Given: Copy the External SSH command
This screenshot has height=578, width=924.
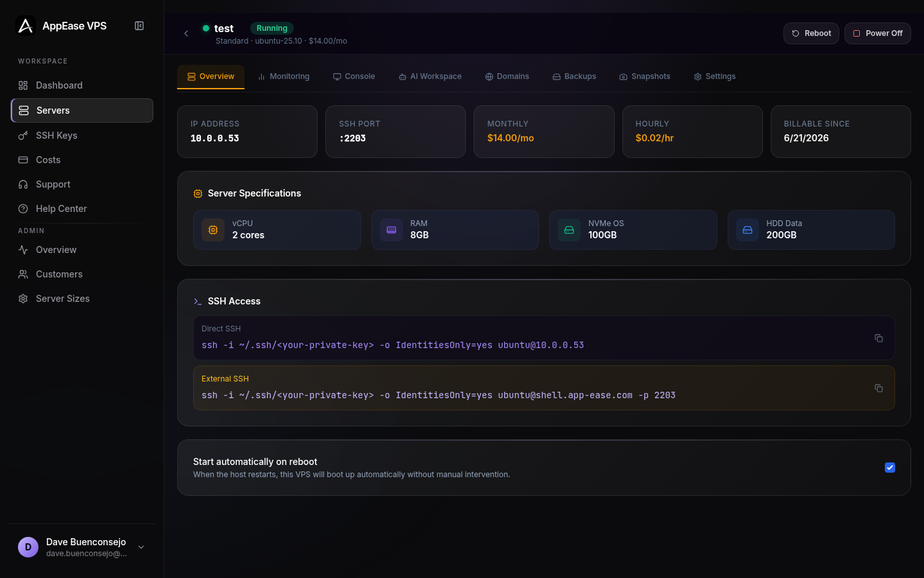Looking at the screenshot, I should (x=878, y=388).
